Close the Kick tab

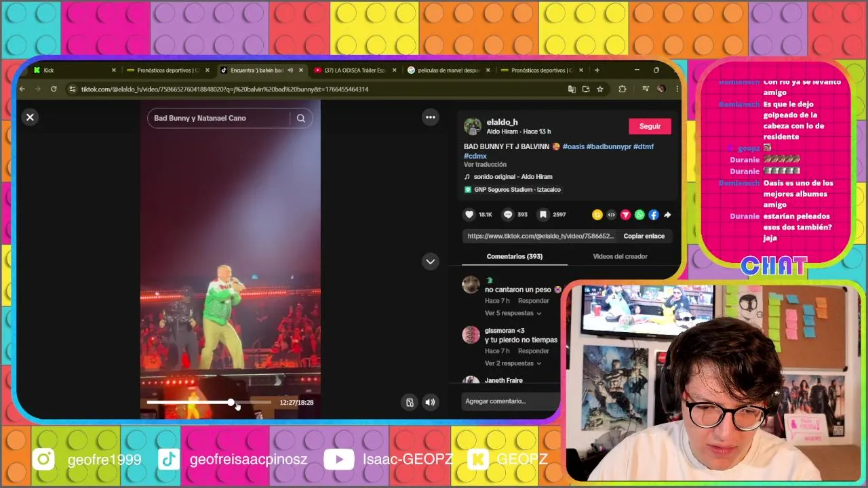point(114,70)
